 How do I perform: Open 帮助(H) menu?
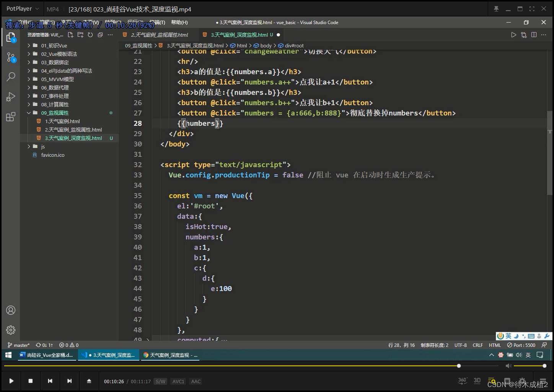point(179,23)
